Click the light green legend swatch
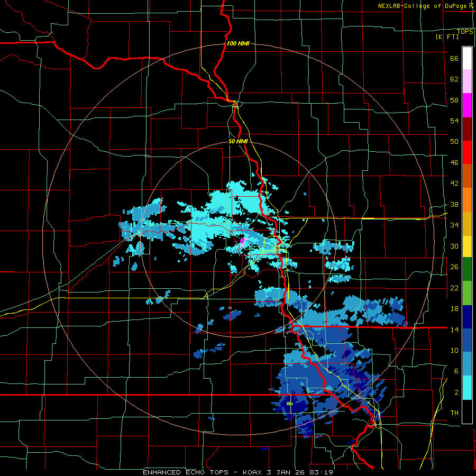This screenshot has height=476, width=476. (x=467, y=293)
